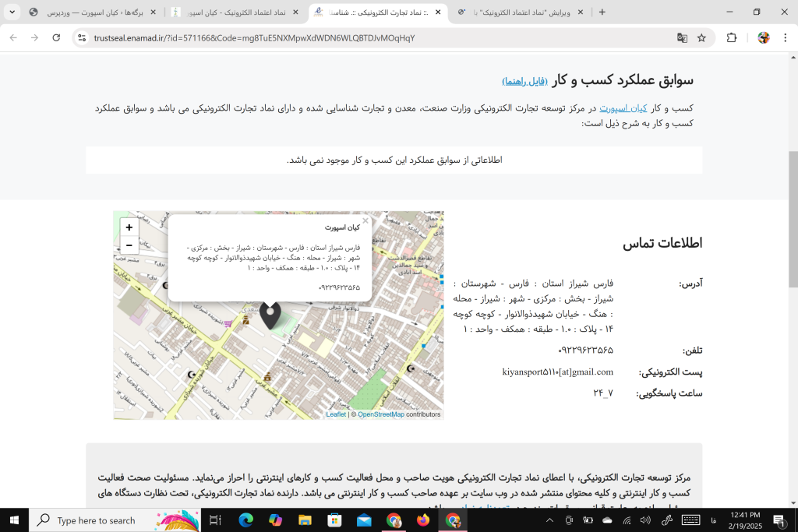The height and width of the screenshot is (532, 798).
Task: Open the Chrome three-dot menu
Action: click(784, 37)
